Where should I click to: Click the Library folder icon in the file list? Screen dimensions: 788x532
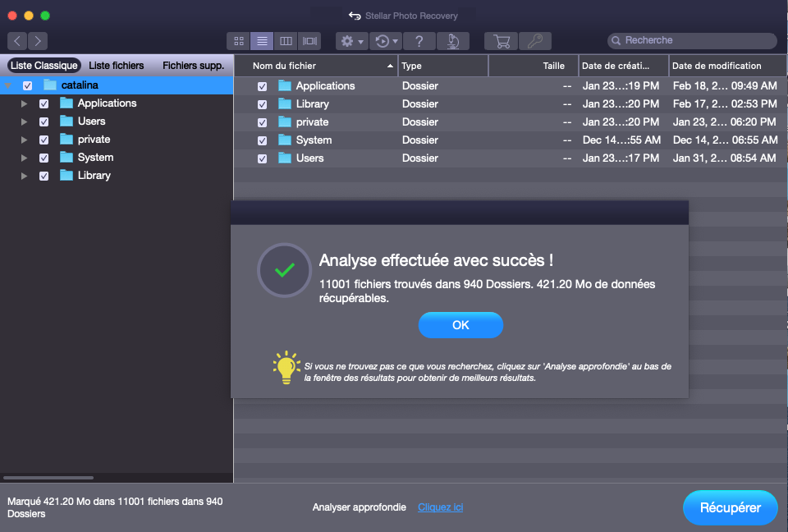point(285,104)
